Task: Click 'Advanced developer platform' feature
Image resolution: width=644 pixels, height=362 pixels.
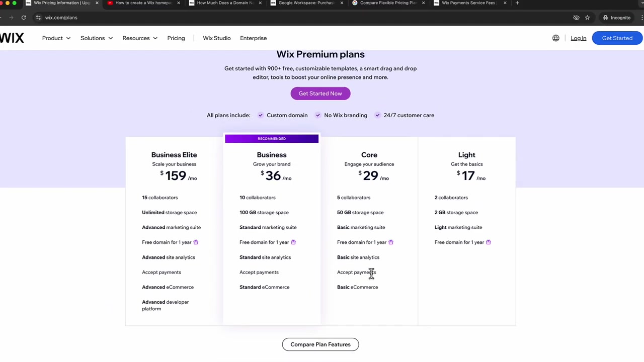Action: pos(166,305)
